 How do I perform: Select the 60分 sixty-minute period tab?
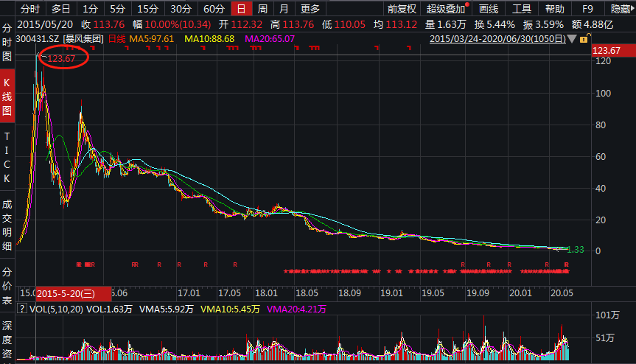pos(214,9)
